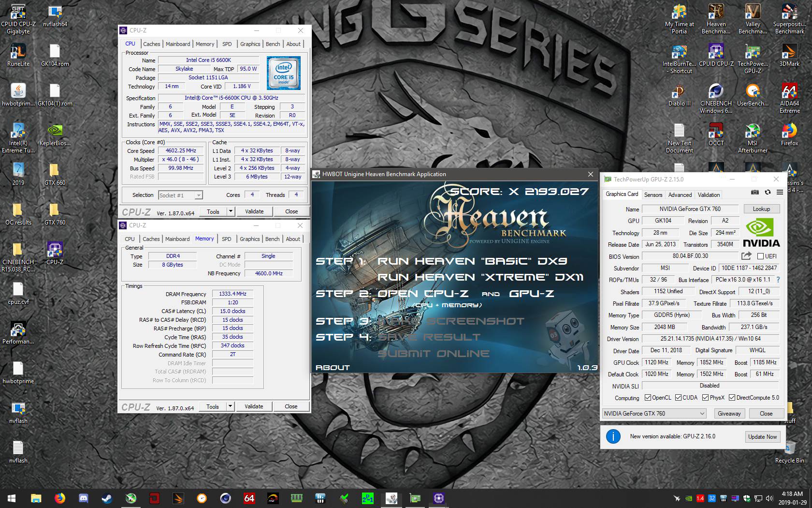Open the IntelBurnTest shortcut on desktop
812x508 pixels.
point(679,59)
